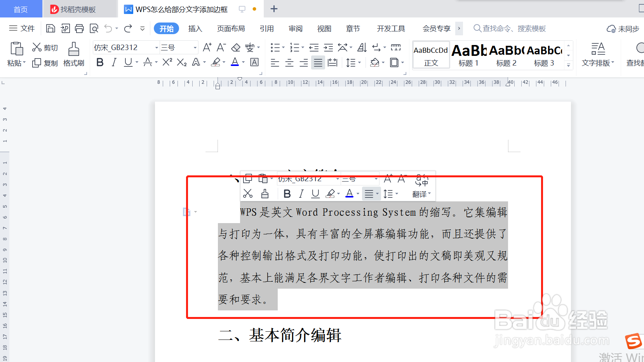Viewport: 644px width, 362px height.
Task: Toggle align right in ribbon
Action: pos(304,62)
